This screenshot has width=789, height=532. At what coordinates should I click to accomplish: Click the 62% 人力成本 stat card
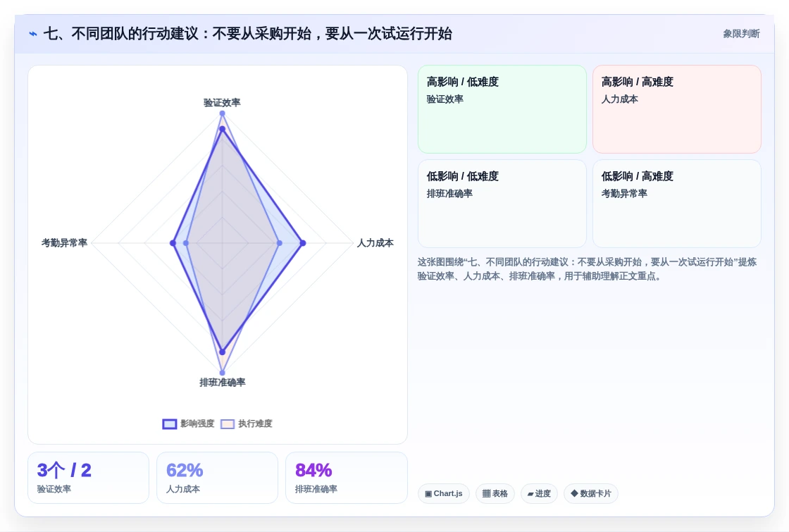(x=218, y=478)
